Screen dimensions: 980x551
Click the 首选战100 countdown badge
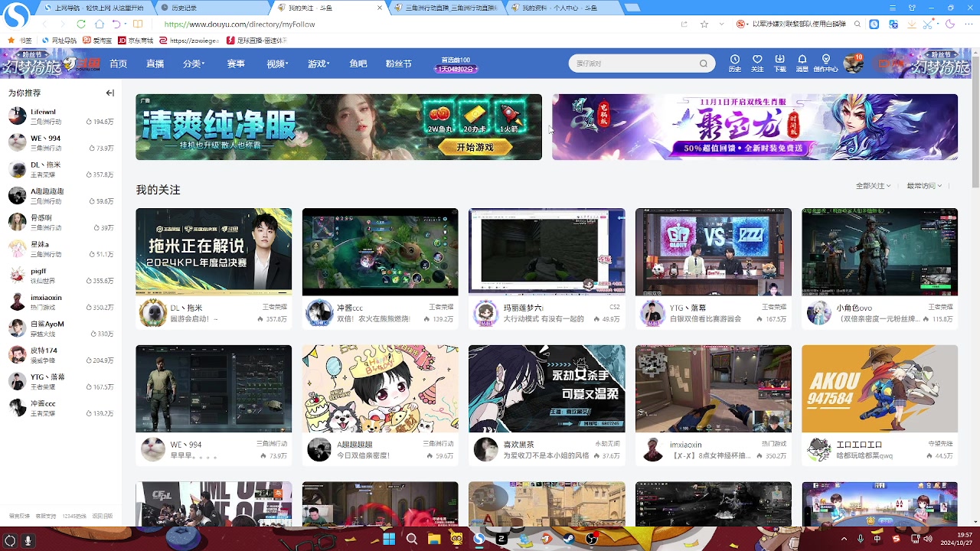coord(456,64)
